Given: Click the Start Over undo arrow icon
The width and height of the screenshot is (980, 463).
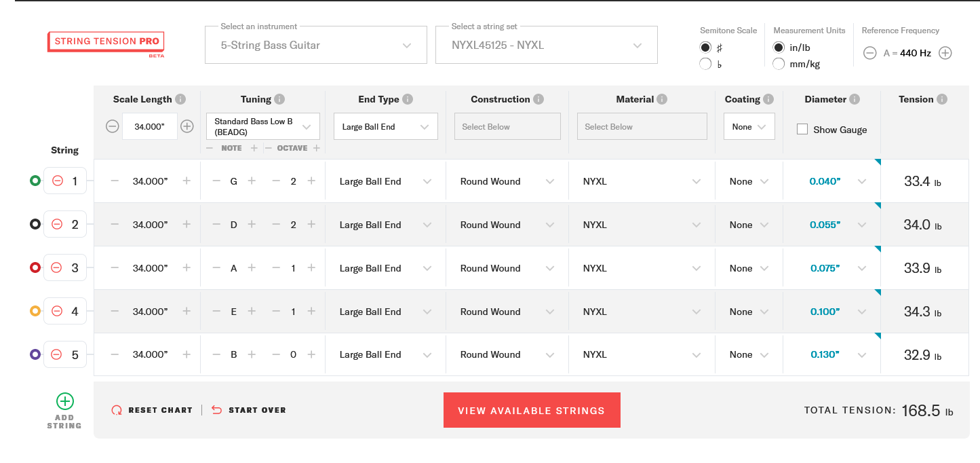Looking at the screenshot, I should coord(217,410).
